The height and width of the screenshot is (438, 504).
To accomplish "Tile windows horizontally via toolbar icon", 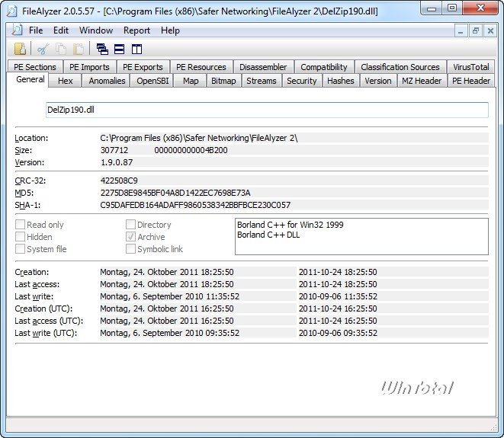I will [119, 49].
